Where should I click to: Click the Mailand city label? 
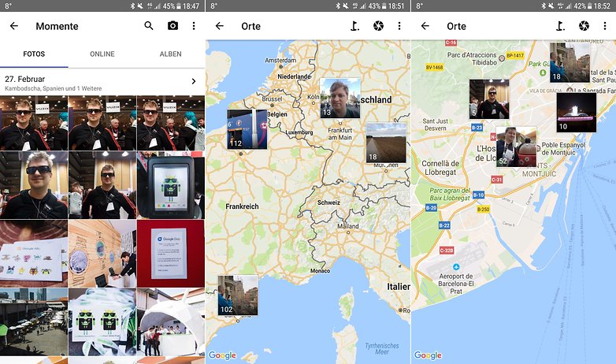pos(348,226)
